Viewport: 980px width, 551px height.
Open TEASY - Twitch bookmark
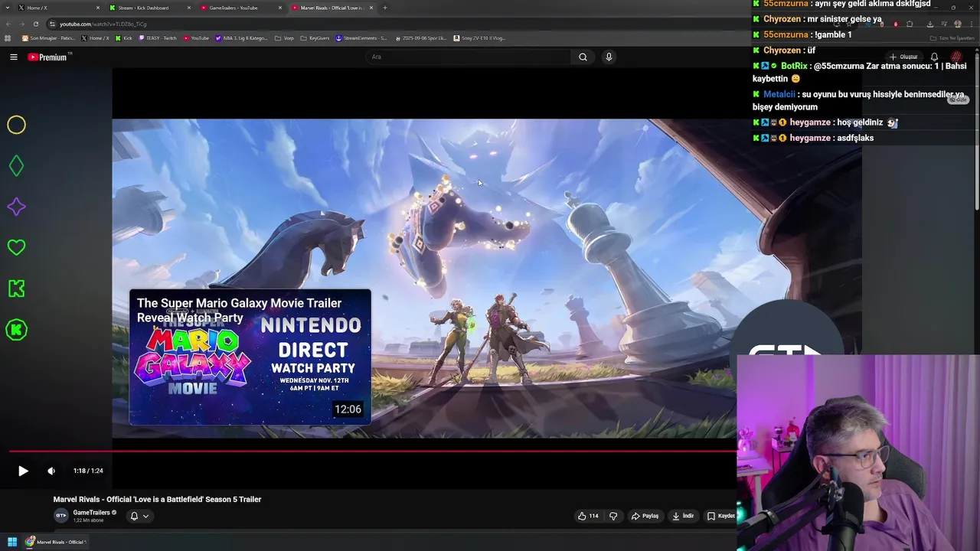[159, 37]
